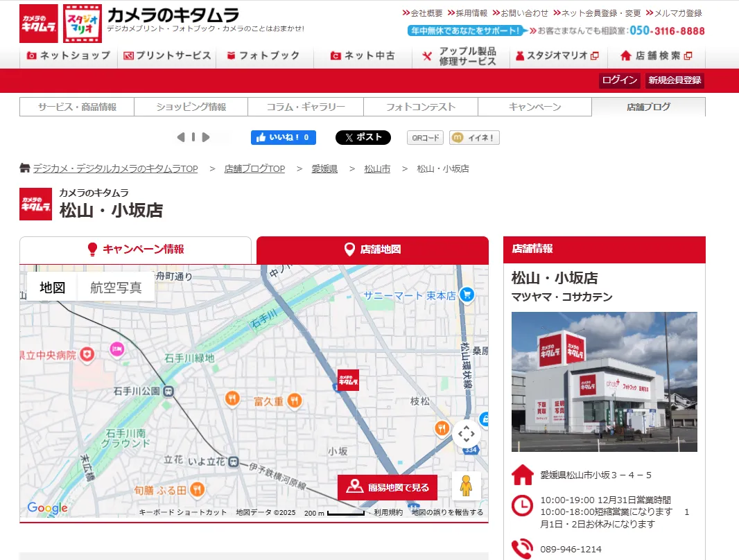Viewport: 739px width, 560px height.
Task: Click the pause playback control
Action: coord(193,137)
